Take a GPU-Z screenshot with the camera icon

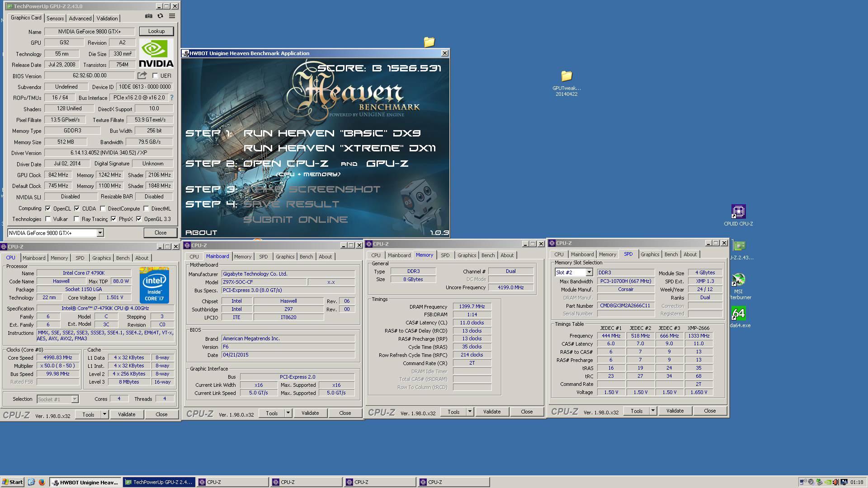click(x=148, y=16)
